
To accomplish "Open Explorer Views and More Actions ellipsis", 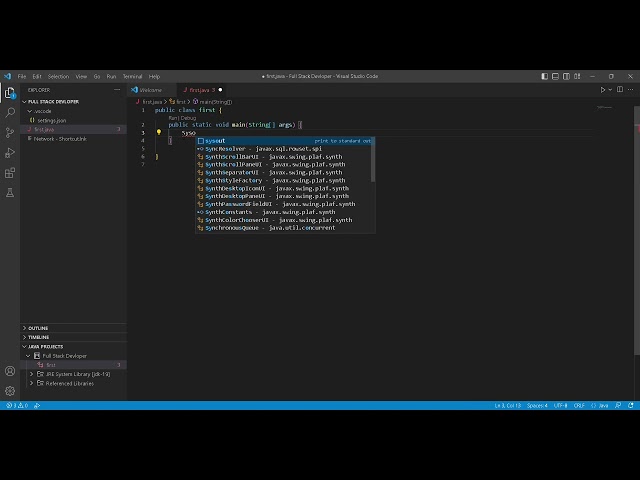I will [117, 90].
